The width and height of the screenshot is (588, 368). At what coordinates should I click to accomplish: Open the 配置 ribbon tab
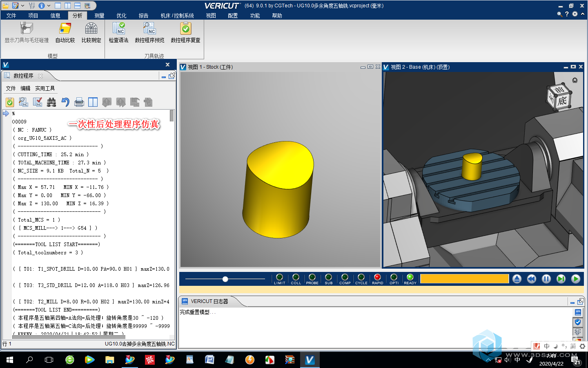point(233,16)
